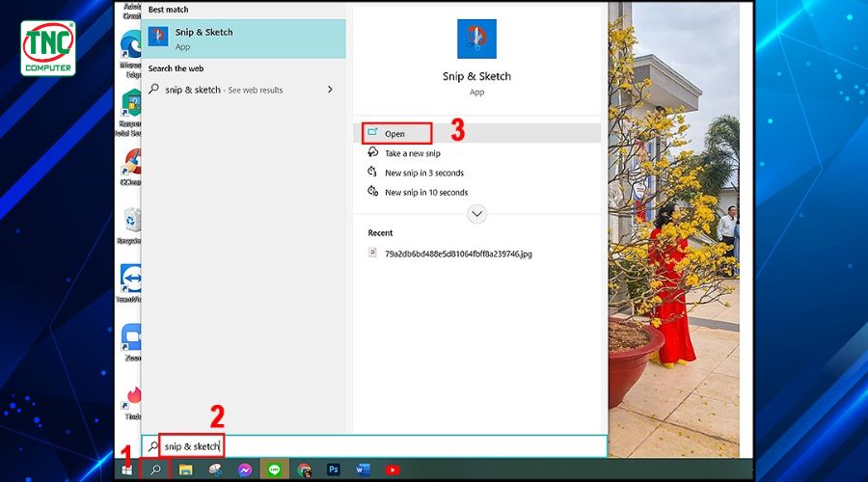Launch Messenger from the taskbar
The width and height of the screenshot is (868, 482).
pyautogui.click(x=245, y=469)
